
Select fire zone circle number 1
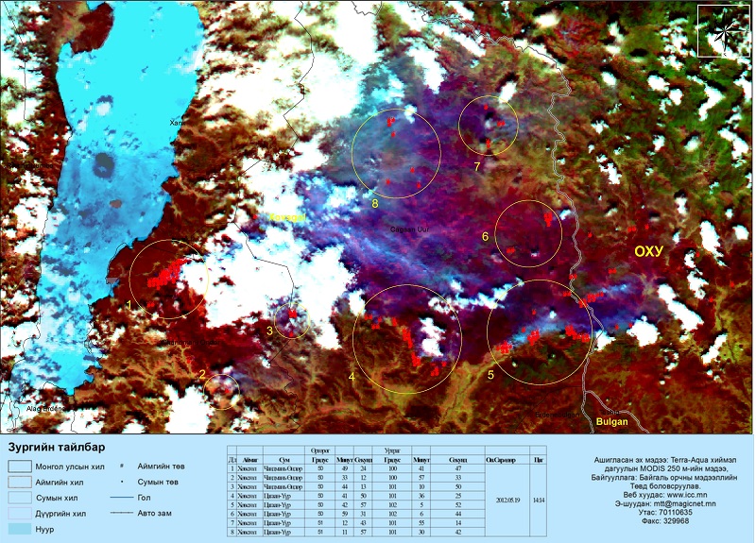[168, 278]
